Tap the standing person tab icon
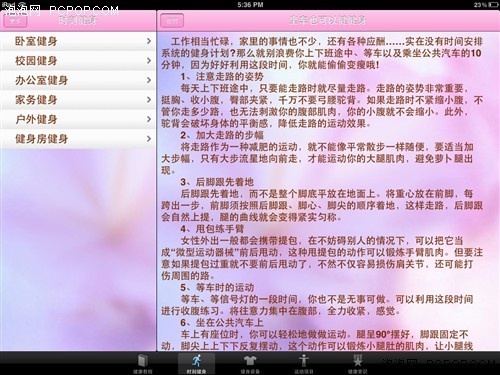This screenshot has height=375, width=500. tap(304, 363)
